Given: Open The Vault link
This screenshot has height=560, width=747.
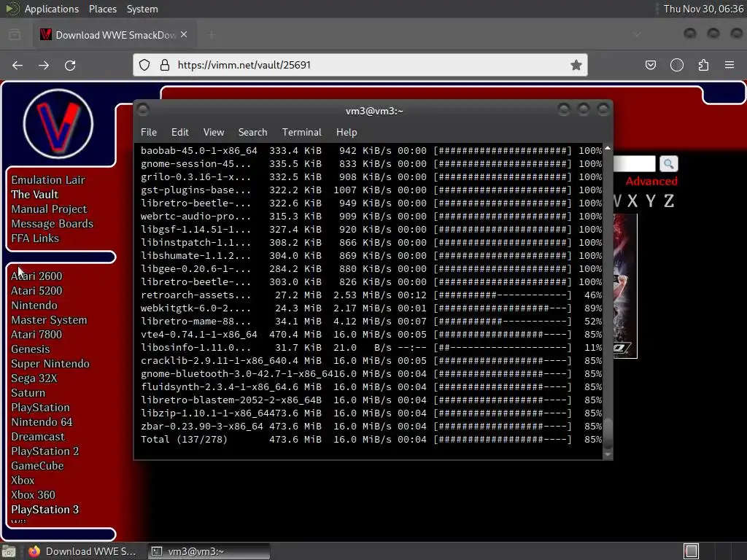Looking at the screenshot, I should [35, 194].
